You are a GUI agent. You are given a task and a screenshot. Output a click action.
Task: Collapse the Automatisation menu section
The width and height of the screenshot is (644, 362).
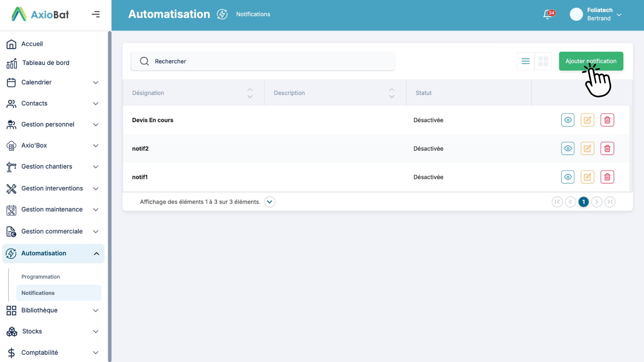click(96, 254)
